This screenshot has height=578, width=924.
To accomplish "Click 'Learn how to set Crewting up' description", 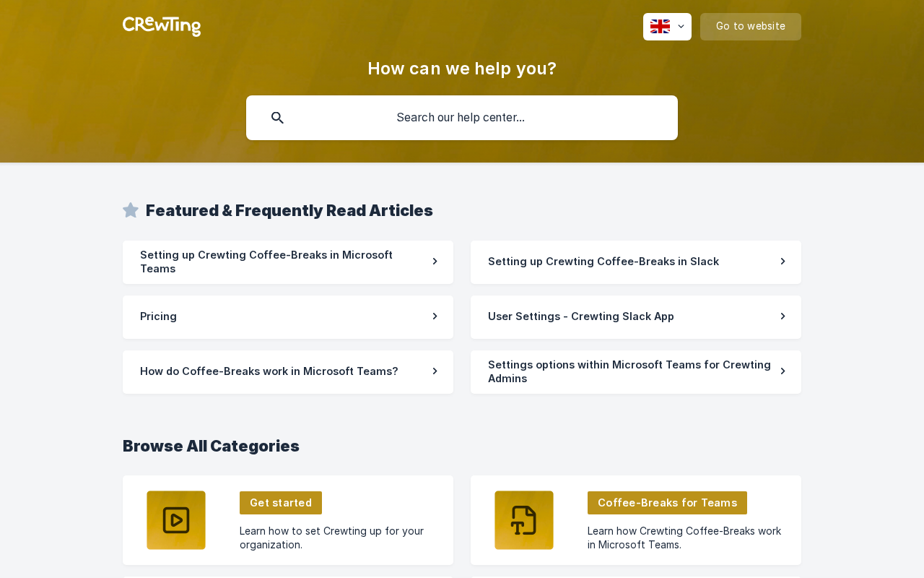I will [332, 538].
